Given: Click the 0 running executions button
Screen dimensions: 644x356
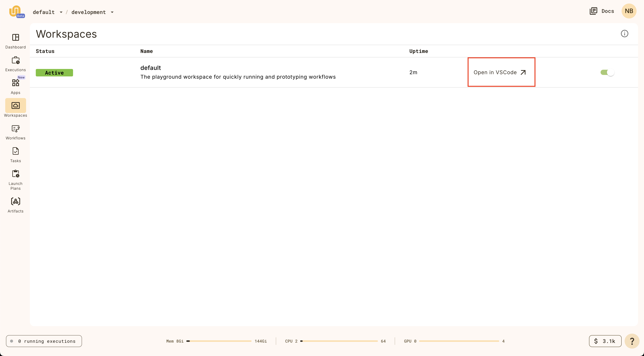Looking at the screenshot, I should (44, 341).
